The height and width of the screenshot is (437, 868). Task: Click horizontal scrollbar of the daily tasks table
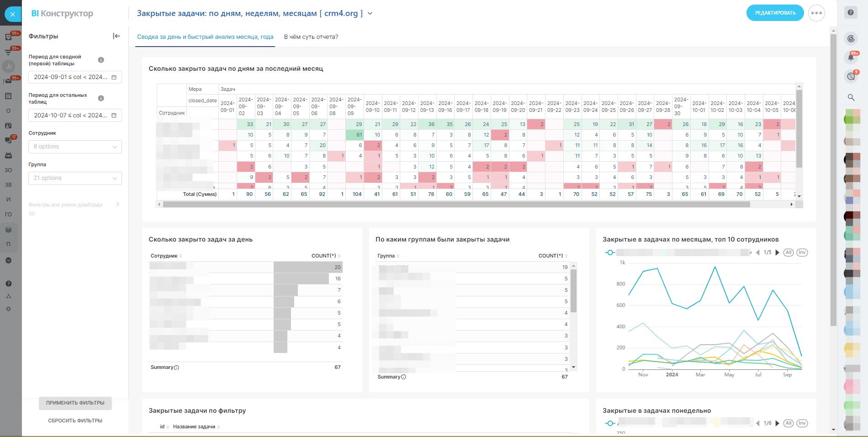click(456, 205)
